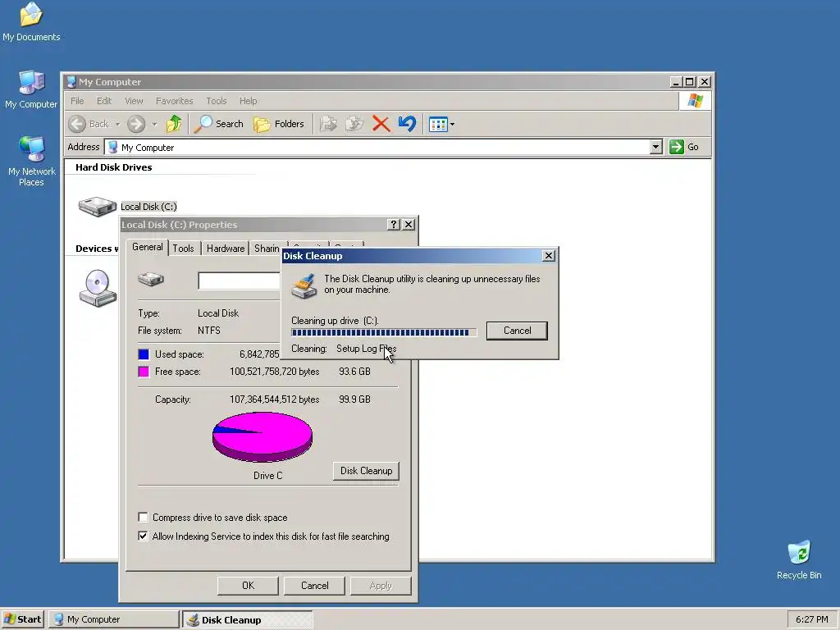
Task: Open My Computer desktop icon
Action: point(31,89)
